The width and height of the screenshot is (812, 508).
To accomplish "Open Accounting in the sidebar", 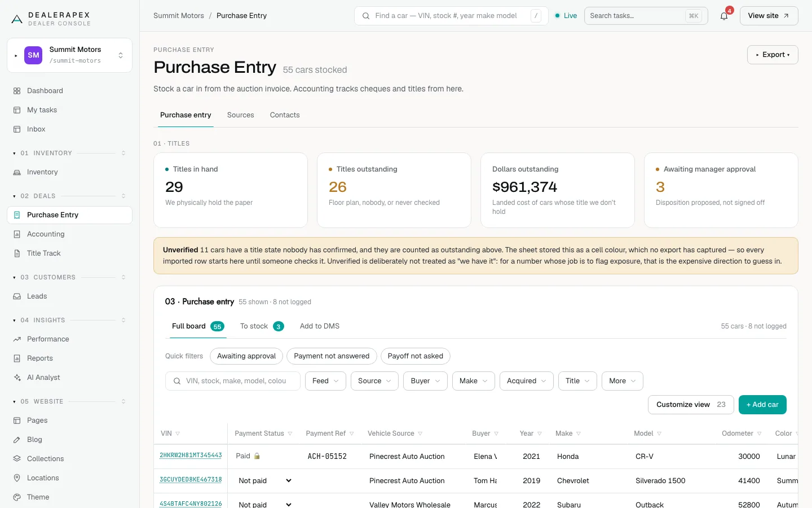I will (69, 234).
